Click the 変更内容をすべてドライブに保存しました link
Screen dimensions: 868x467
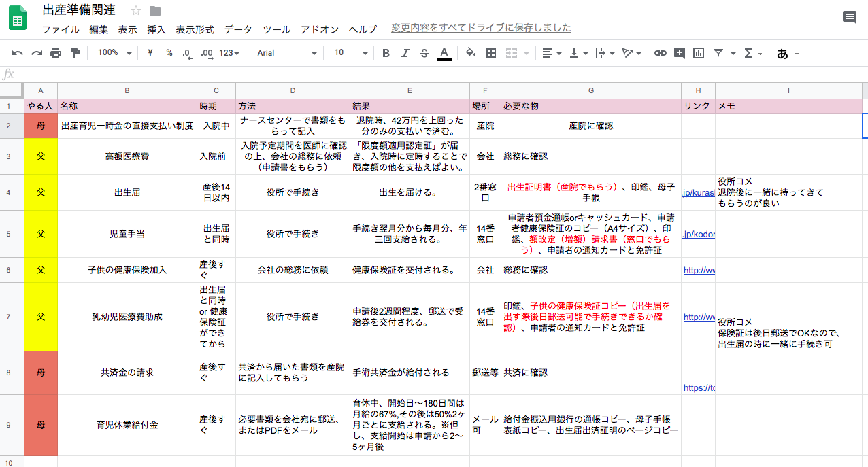coord(481,28)
